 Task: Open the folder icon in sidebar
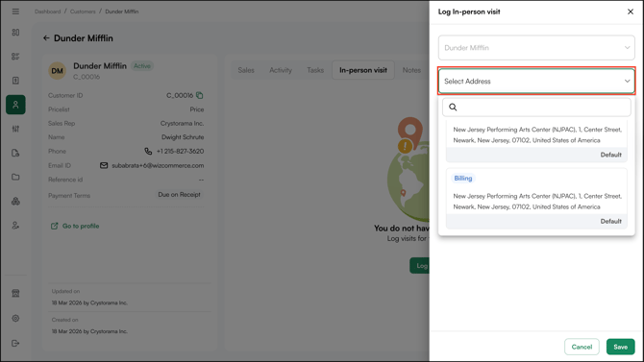(15, 177)
